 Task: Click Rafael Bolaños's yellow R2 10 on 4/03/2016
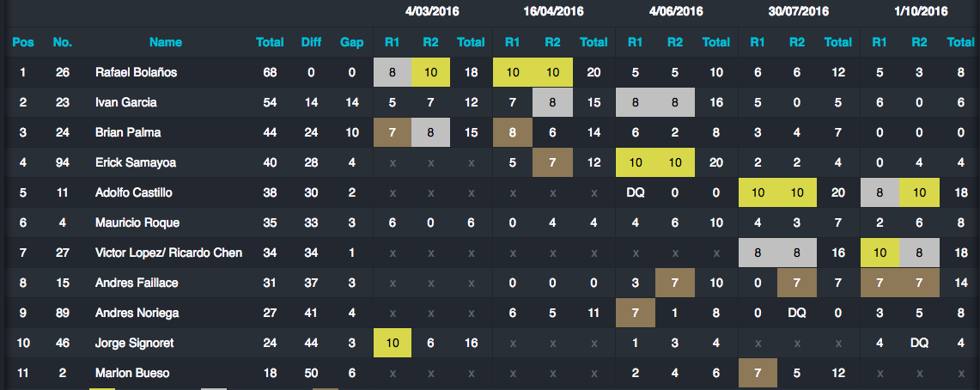click(x=430, y=72)
